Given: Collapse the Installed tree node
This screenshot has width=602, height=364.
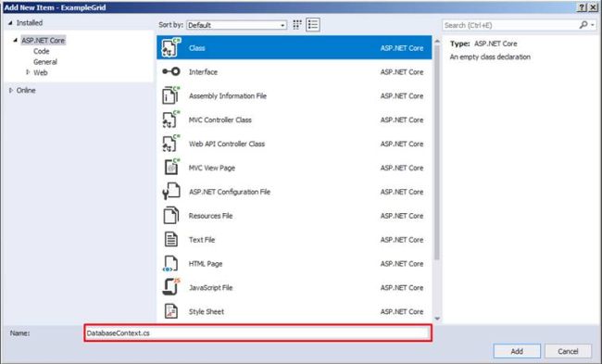Looking at the screenshot, I should coord(10,23).
